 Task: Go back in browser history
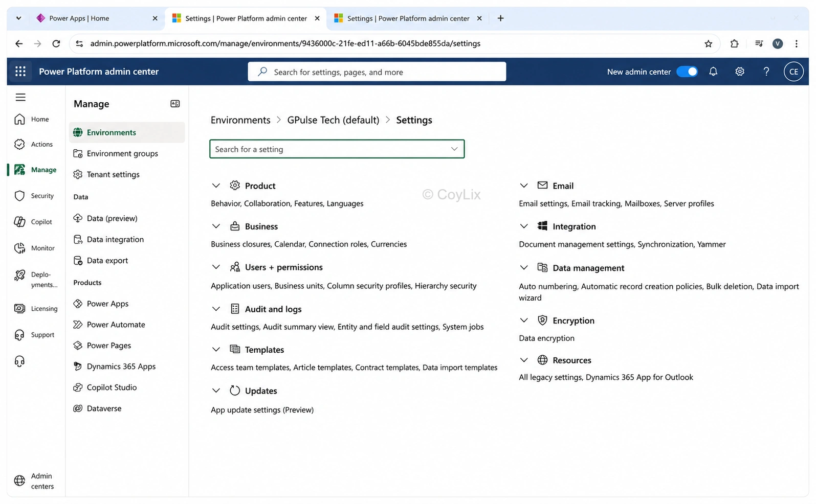[x=19, y=44]
